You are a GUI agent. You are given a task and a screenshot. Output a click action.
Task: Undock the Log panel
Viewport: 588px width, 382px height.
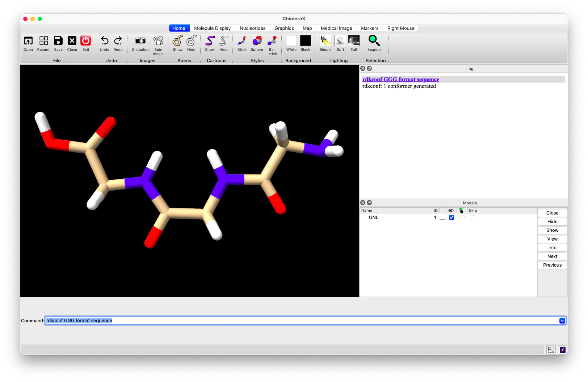[369, 68]
